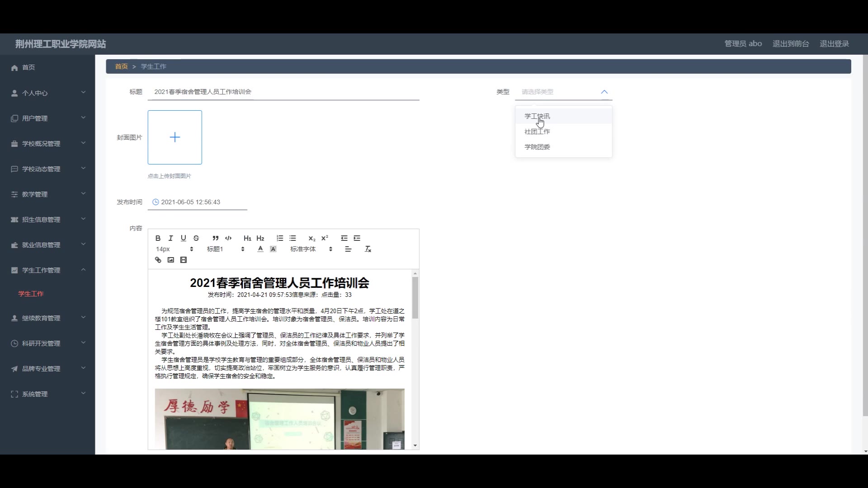The height and width of the screenshot is (488, 868).
Task: Insert video into content editor
Action: tap(183, 260)
